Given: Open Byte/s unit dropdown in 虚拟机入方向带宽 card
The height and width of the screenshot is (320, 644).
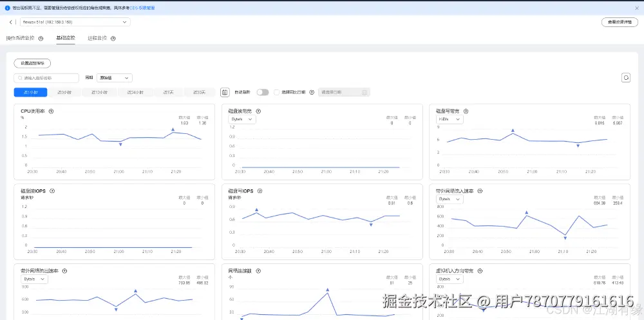Looking at the screenshot, I should [450, 279].
